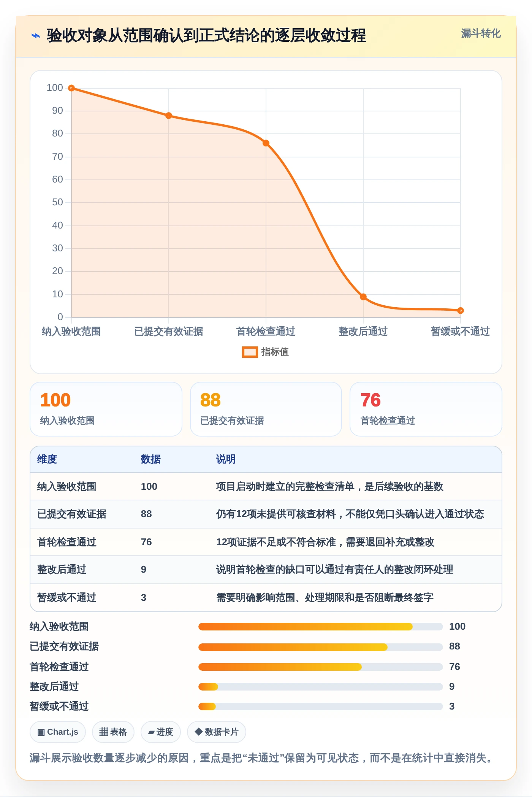Select the chart data point at 纳入验收范围
Screen dimensions: 532x797
pos(71,88)
